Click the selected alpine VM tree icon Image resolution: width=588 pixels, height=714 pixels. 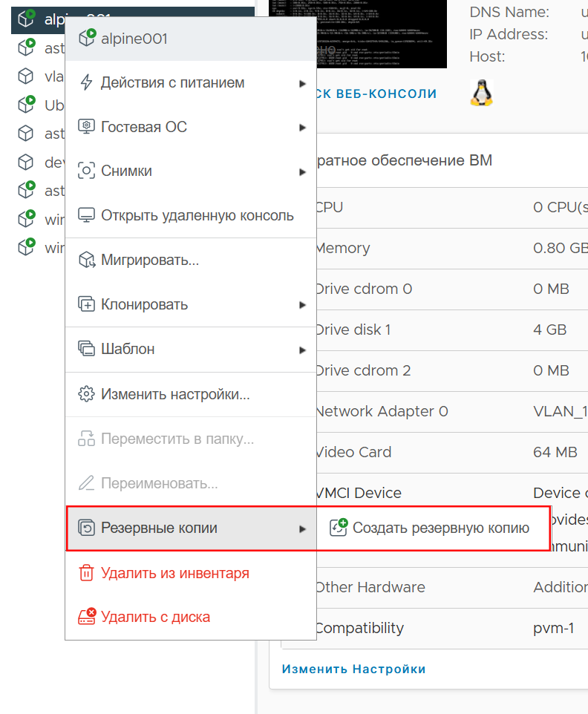[27, 19]
